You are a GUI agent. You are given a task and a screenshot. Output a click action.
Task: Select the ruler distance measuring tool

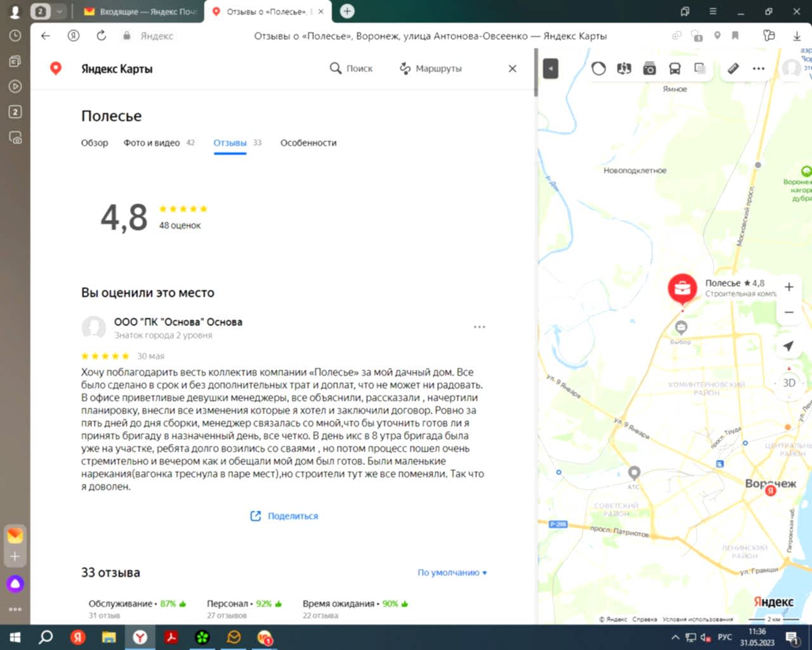733,69
